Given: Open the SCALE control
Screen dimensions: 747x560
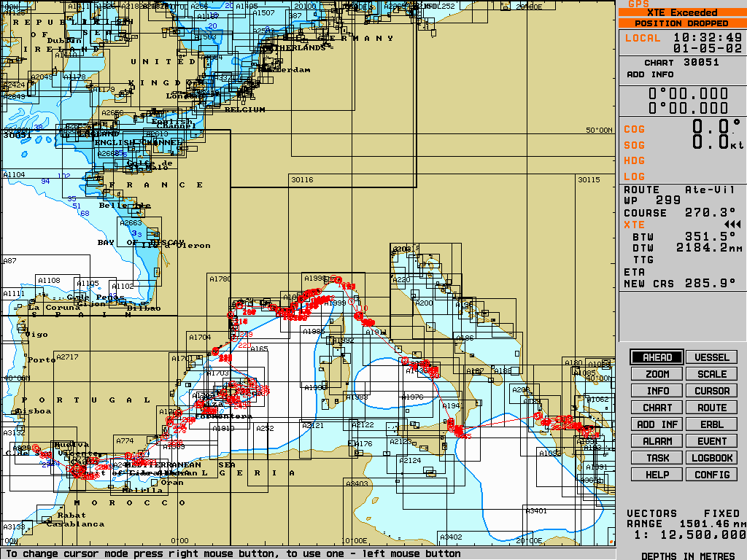Looking at the screenshot, I should (x=711, y=374).
